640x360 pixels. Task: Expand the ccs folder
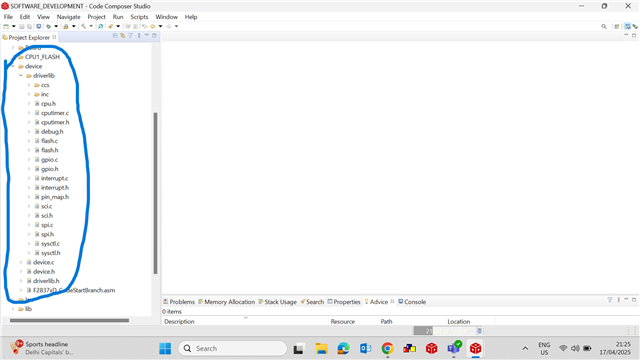pyautogui.click(x=29, y=85)
